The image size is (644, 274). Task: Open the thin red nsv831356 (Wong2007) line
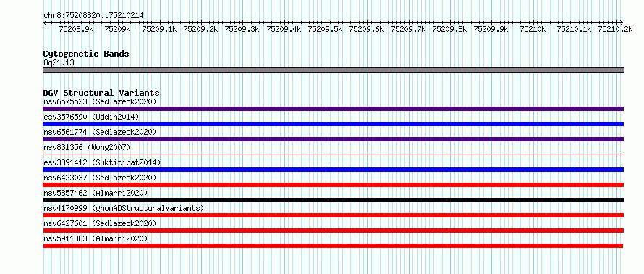click(x=333, y=154)
